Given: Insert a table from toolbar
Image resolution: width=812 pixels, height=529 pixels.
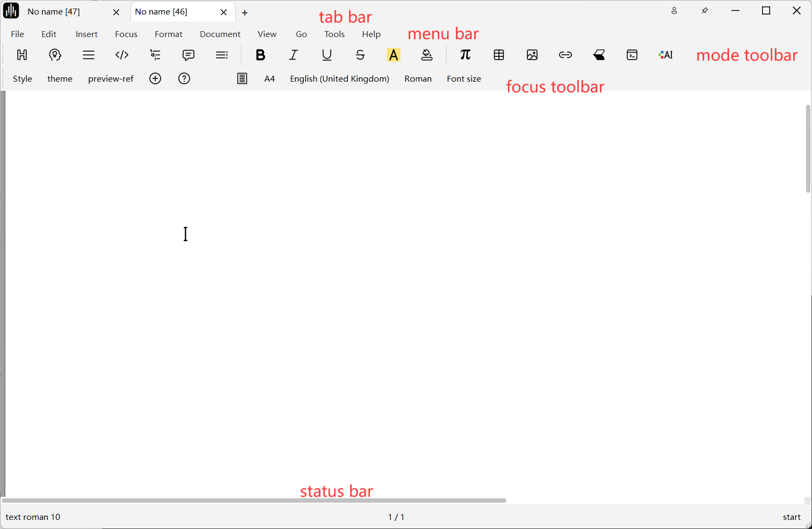Looking at the screenshot, I should pos(499,55).
